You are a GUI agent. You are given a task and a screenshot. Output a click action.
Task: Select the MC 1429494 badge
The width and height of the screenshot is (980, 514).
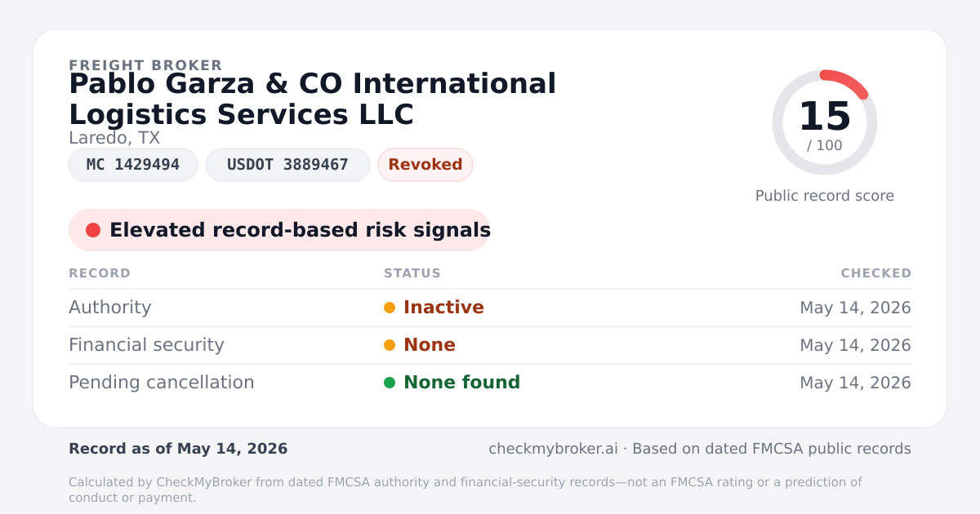(133, 165)
